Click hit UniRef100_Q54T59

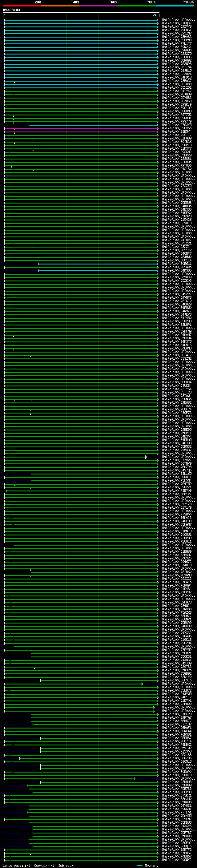point(176,484)
